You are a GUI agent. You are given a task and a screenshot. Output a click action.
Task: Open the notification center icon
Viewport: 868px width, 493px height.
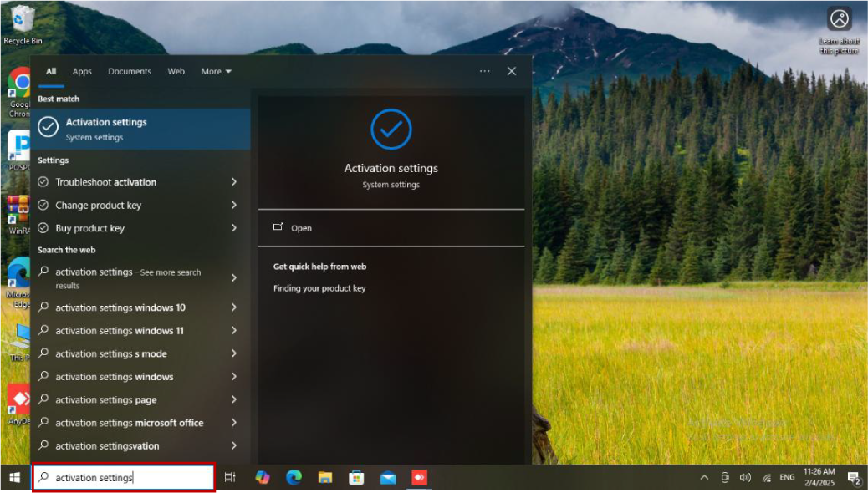pyautogui.click(x=854, y=478)
